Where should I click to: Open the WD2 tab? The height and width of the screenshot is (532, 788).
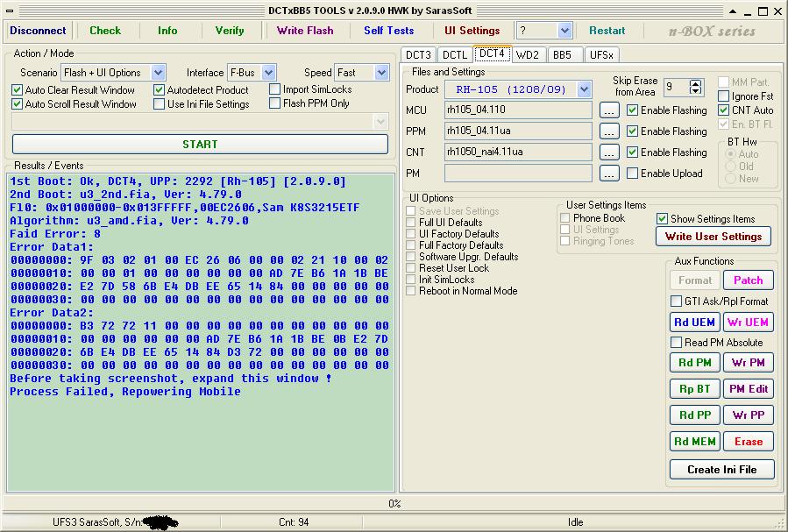(528, 54)
